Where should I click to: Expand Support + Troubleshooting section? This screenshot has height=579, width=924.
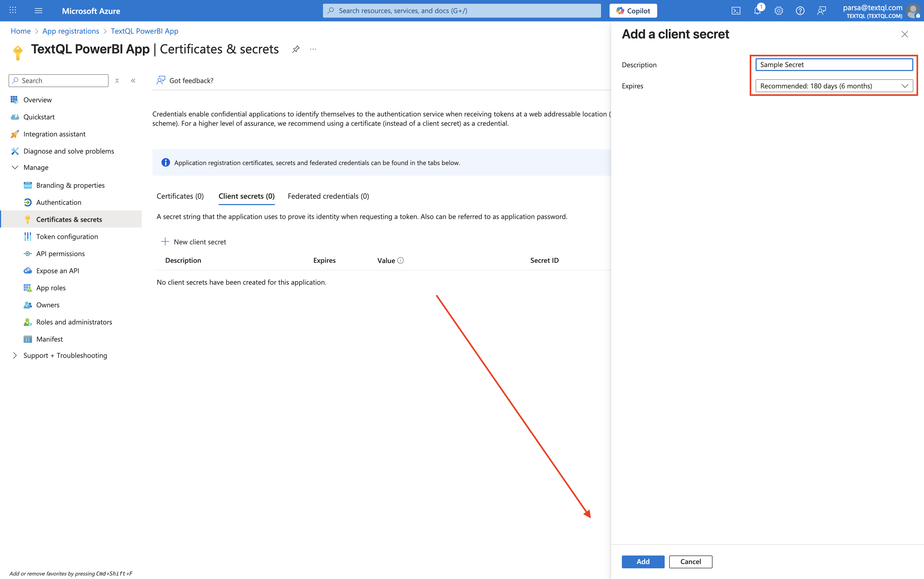point(15,355)
